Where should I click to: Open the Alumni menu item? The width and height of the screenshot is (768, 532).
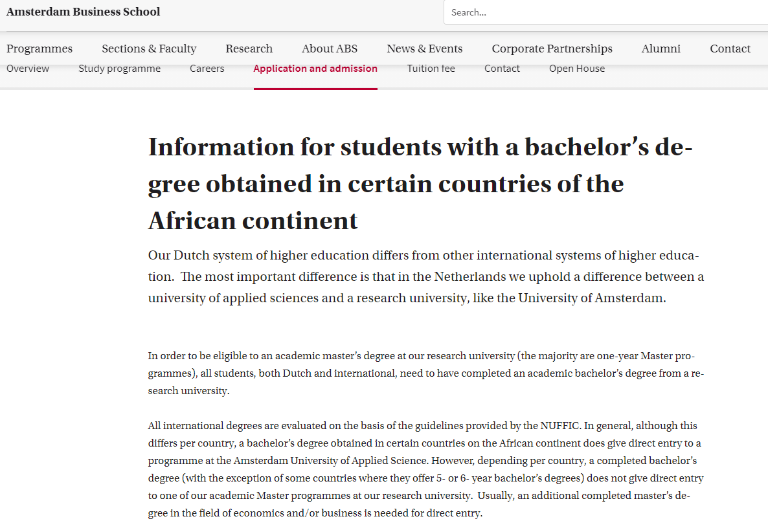coord(661,49)
